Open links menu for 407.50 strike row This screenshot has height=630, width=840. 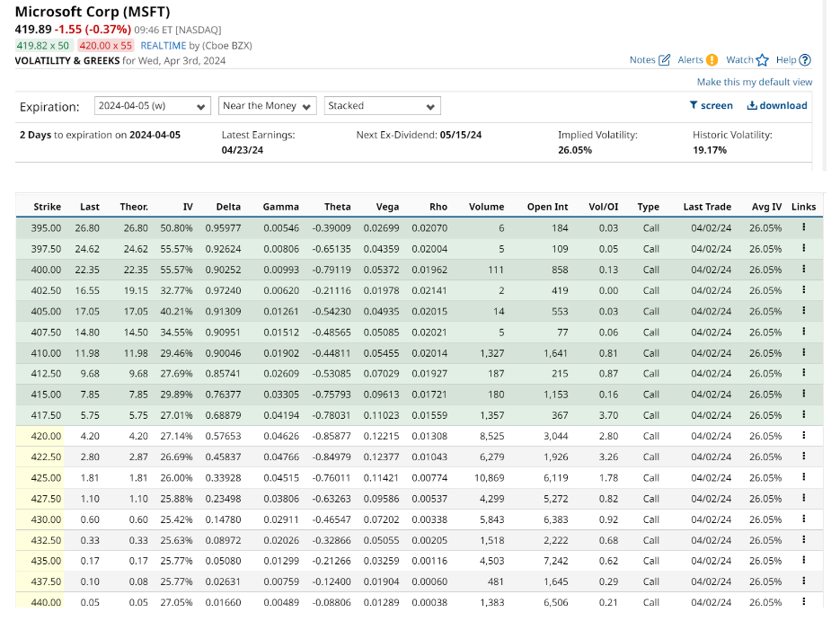coord(803,332)
